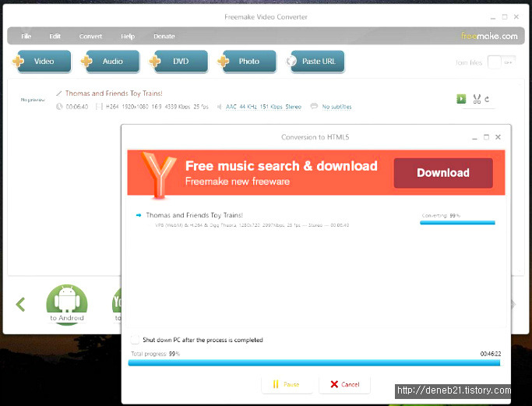532x406 pixels.
Task: Close the Freemake Video Converter main window
Action: pos(516,16)
